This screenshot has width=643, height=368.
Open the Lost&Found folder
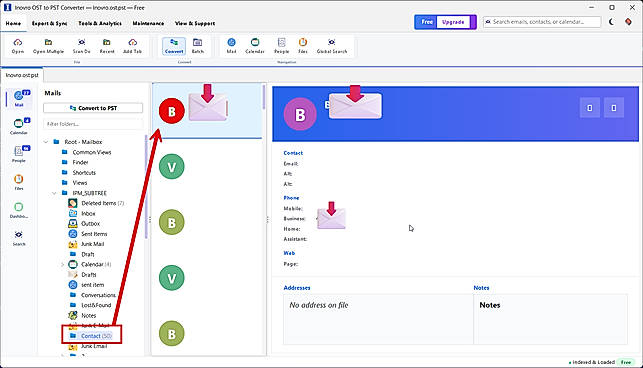96,305
